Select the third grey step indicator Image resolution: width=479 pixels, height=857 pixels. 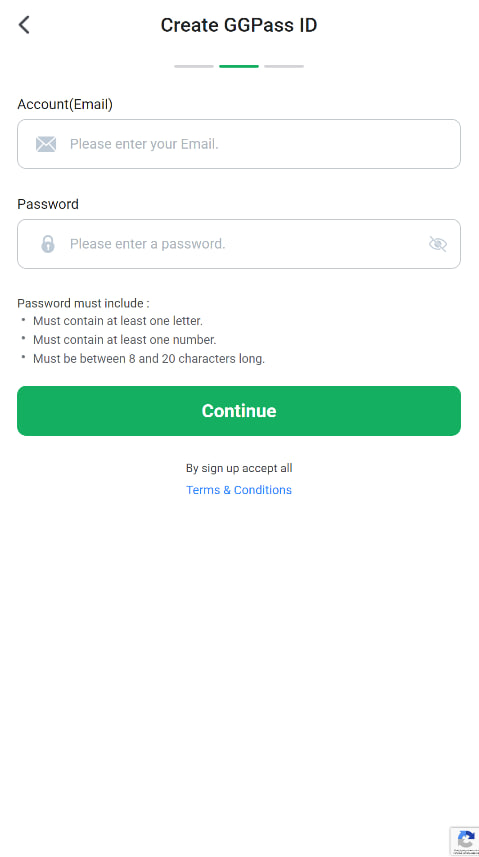[284, 66]
